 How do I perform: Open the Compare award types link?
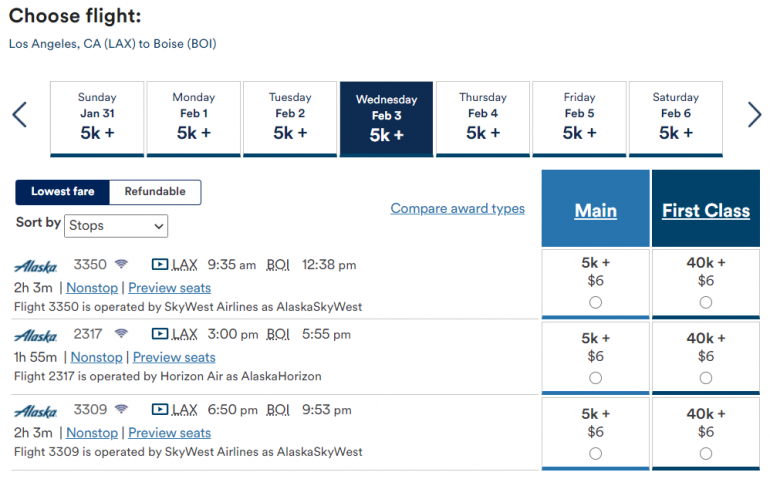457,209
